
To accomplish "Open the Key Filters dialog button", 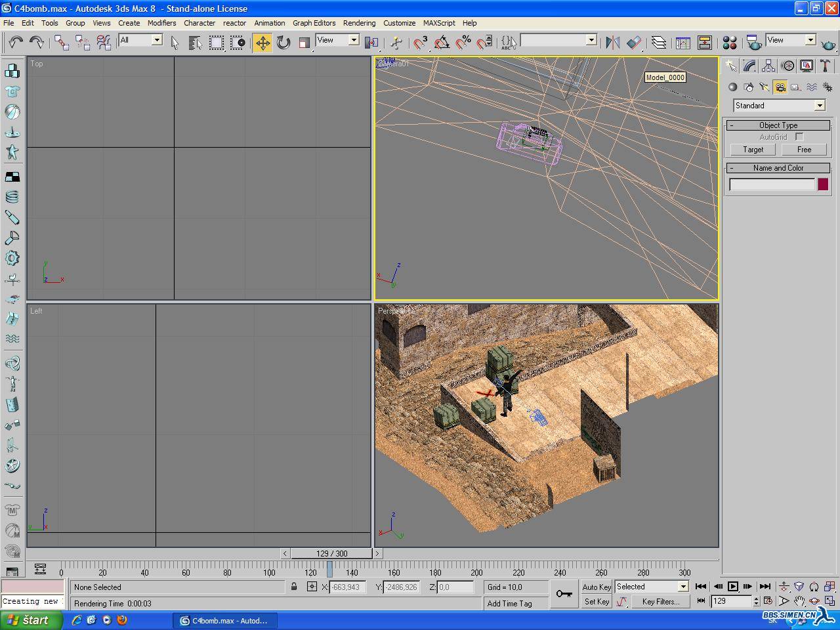I will click(660, 601).
